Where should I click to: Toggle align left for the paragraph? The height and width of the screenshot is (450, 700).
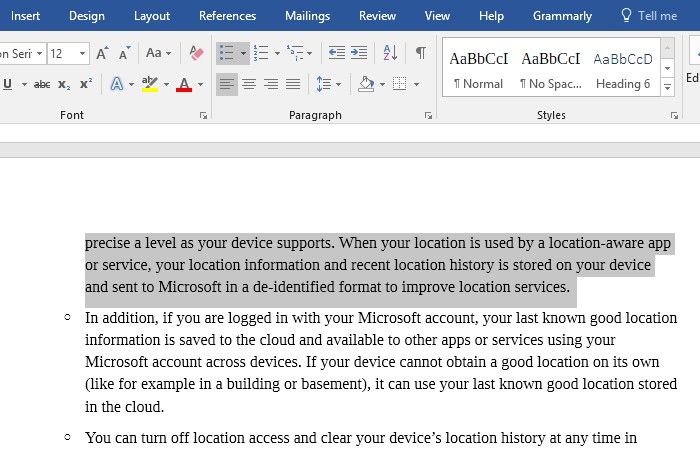coord(227,84)
